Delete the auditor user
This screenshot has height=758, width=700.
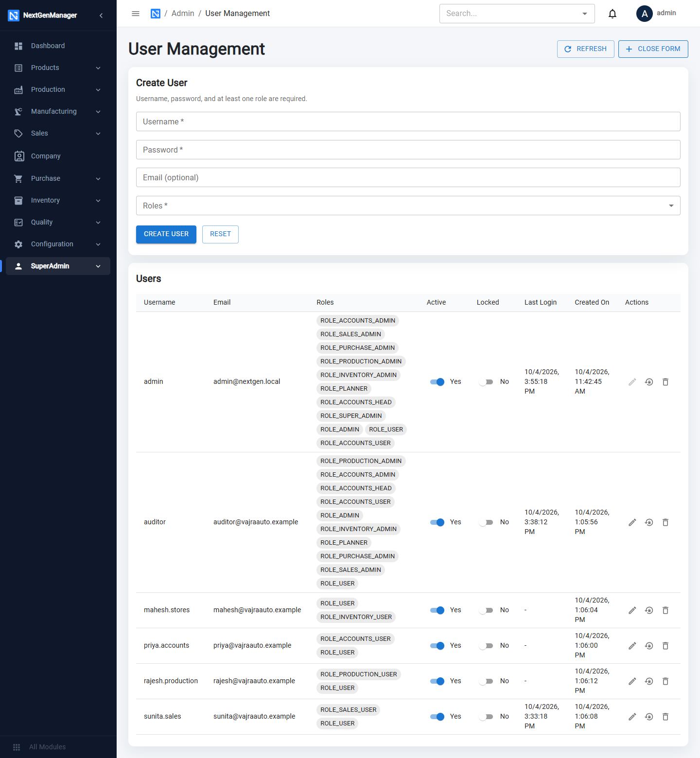pos(665,522)
